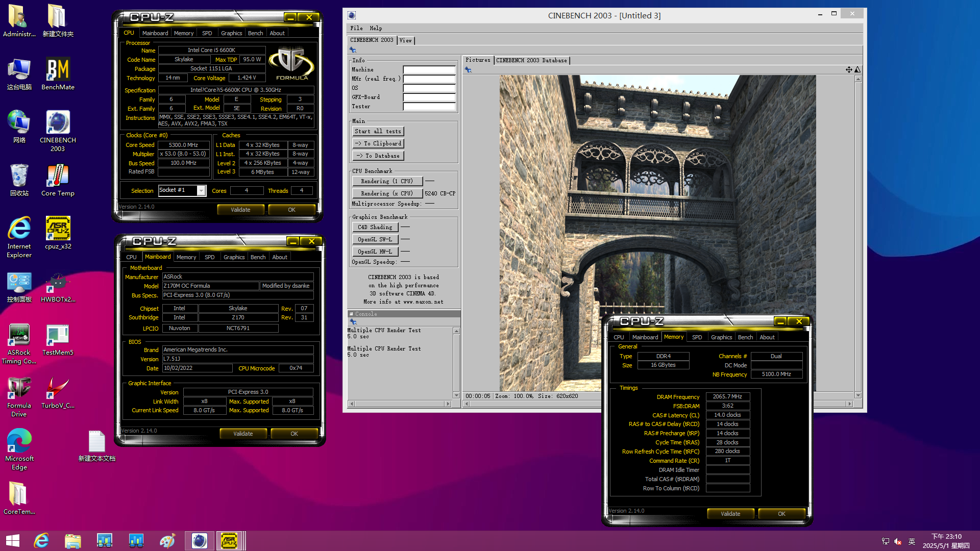
Task: Open the Socket #1 selection dropdown
Action: [201, 190]
